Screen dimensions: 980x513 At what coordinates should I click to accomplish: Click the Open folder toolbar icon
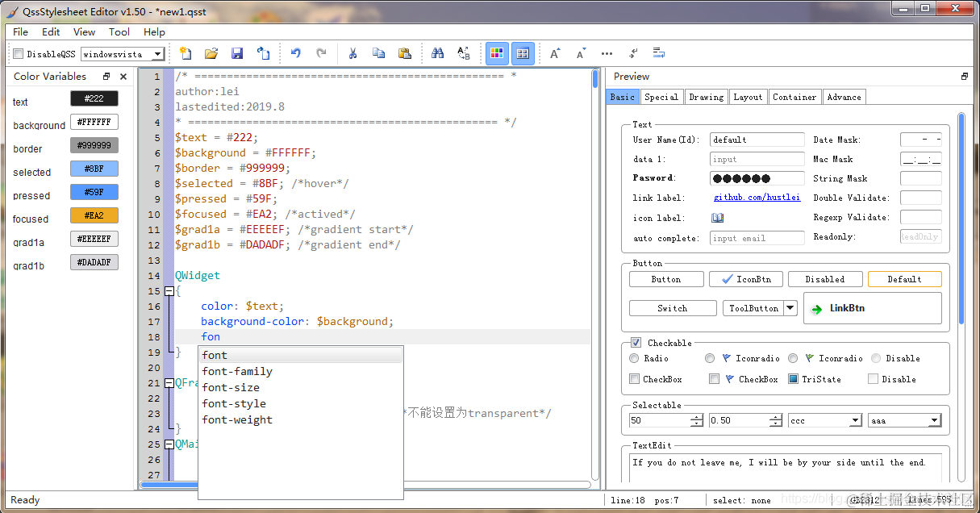211,53
